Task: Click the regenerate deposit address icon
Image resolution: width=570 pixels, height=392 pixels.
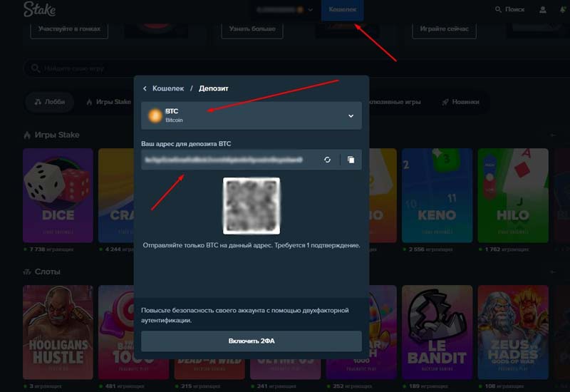Action: pyautogui.click(x=327, y=160)
